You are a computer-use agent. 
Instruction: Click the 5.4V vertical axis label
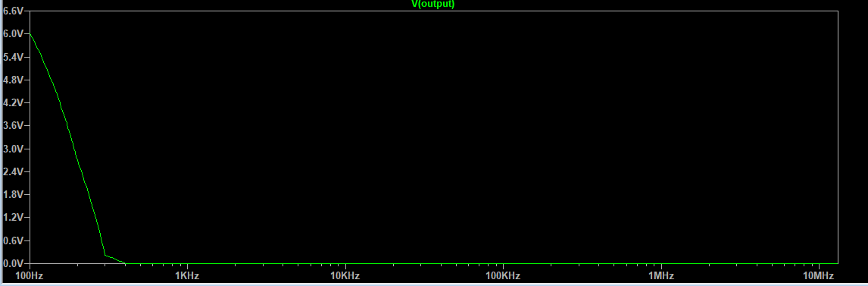[x=14, y=57]
